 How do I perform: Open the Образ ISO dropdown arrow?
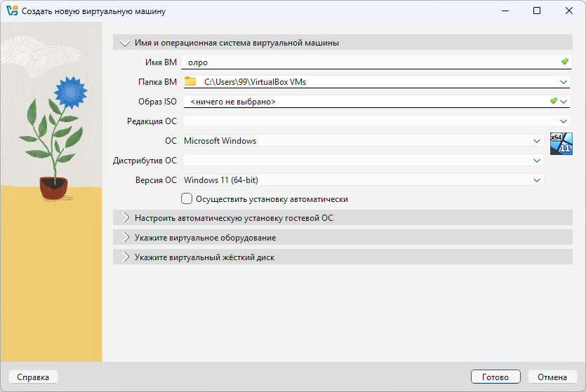(564, 102)
